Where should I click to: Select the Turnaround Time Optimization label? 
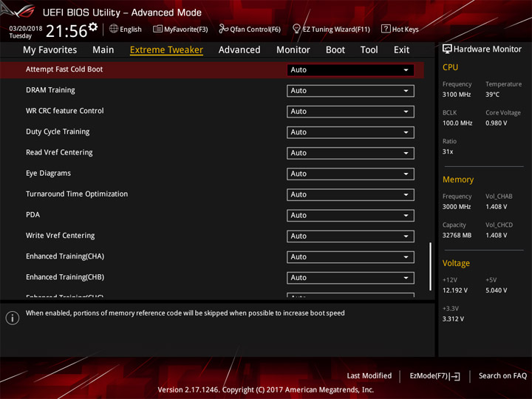pyautogui.click(x=77, y=194)
